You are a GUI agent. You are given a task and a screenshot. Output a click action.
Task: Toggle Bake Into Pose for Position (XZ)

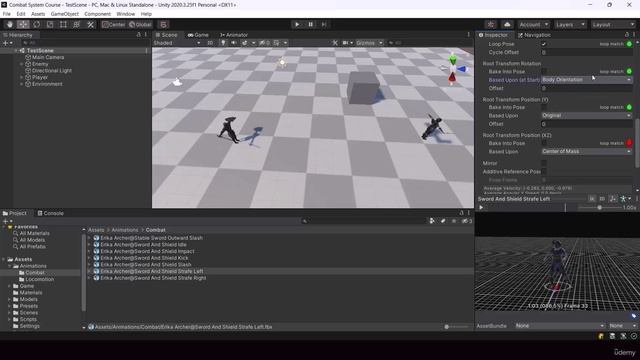(544, 143)
